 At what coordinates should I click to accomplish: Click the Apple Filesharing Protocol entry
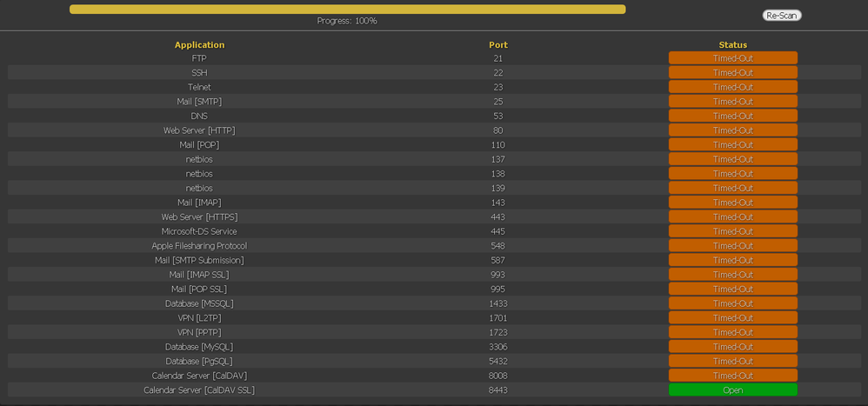coord(199,245)
